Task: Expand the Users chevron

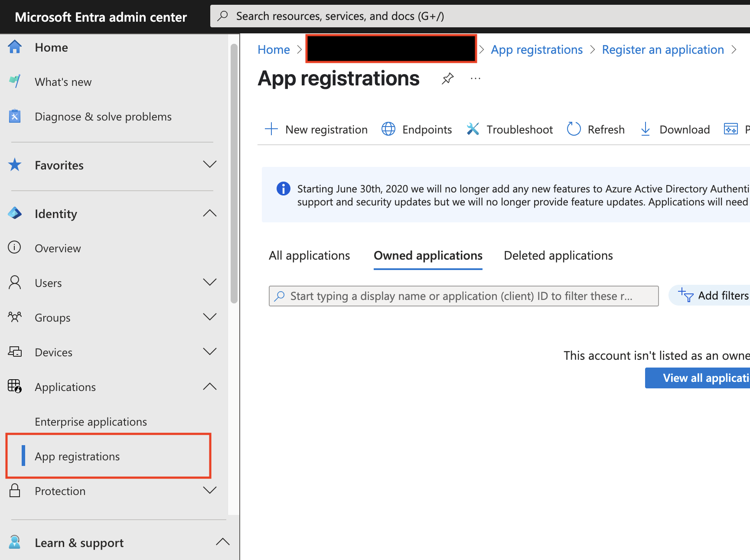Action: (210, 283)
